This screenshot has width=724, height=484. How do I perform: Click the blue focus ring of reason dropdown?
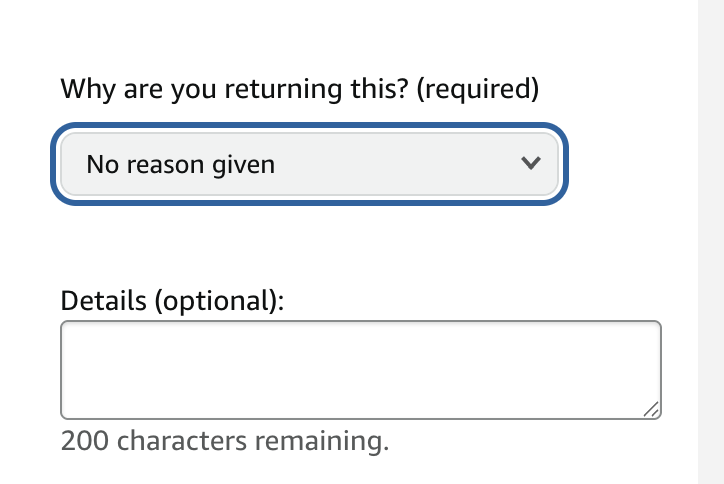[309, 126]
